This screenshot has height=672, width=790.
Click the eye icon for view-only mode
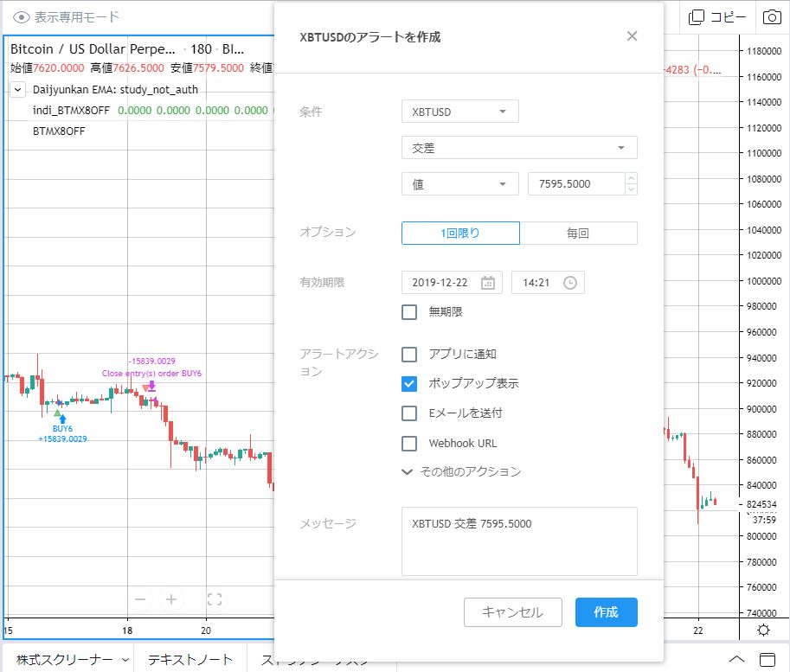(21, 17)
